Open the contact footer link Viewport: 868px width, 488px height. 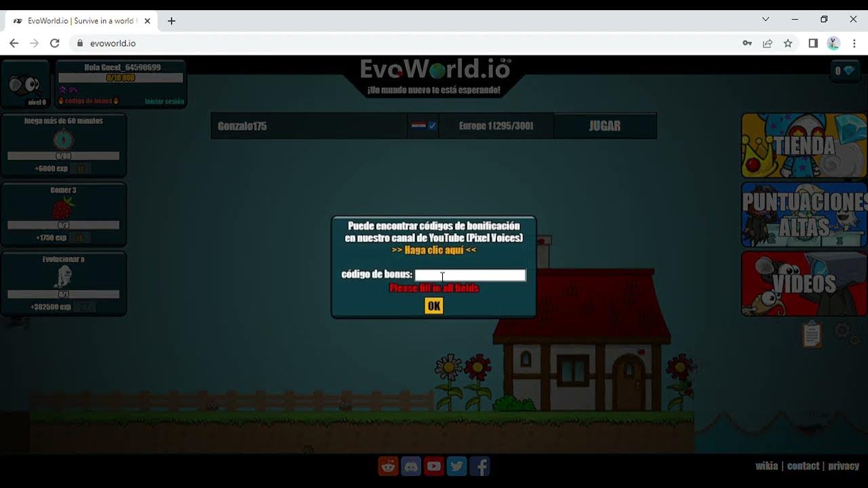803,466
